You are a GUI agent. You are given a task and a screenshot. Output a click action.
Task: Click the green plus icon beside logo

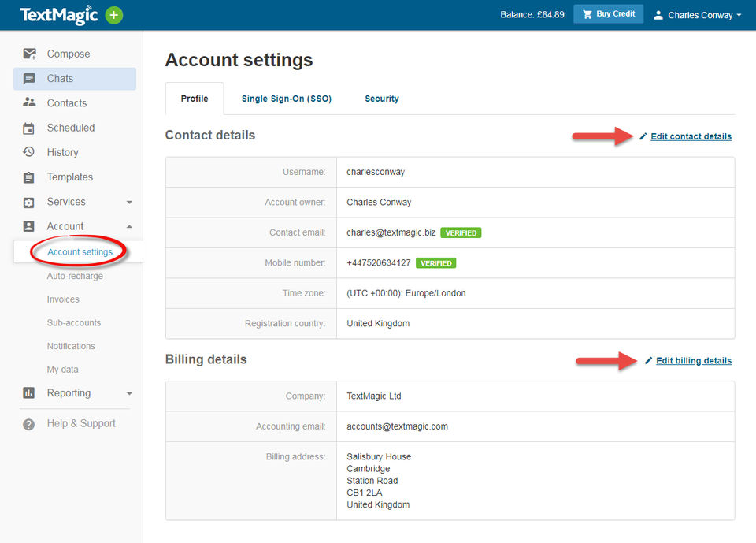tap(114, 15)
